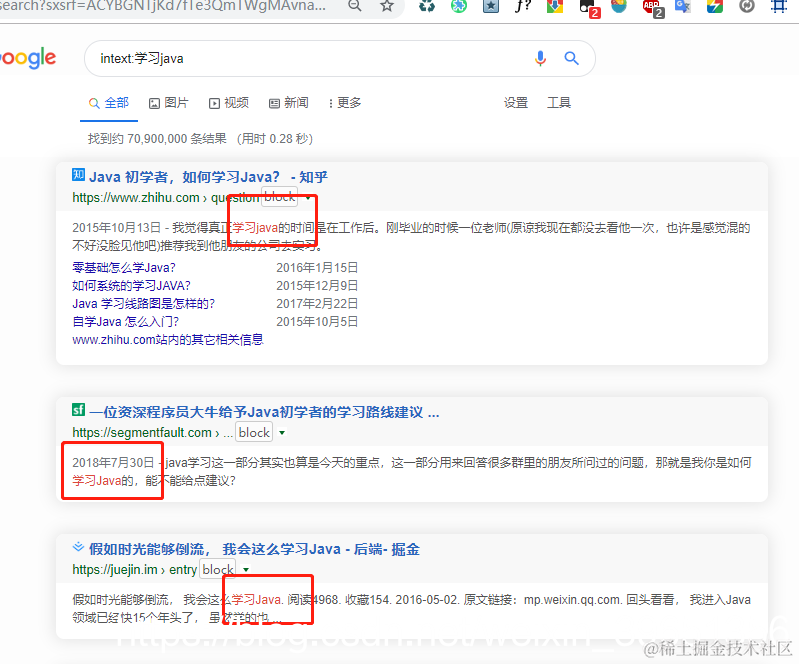The height and width of the screenshot is (664, 799).
Task: Open sitelink 'Java 学习线路图是怎样的?'
Action: tap(144, 304)
